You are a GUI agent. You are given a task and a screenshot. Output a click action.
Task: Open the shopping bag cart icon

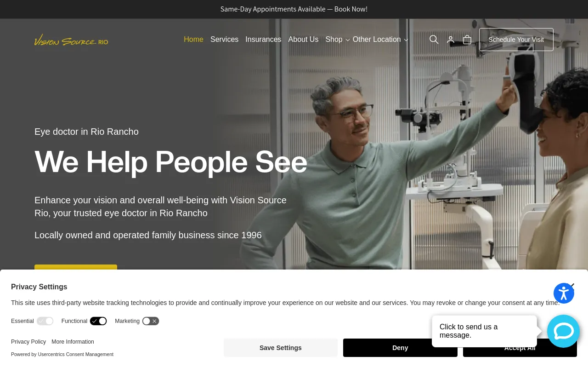coord(467,40)
